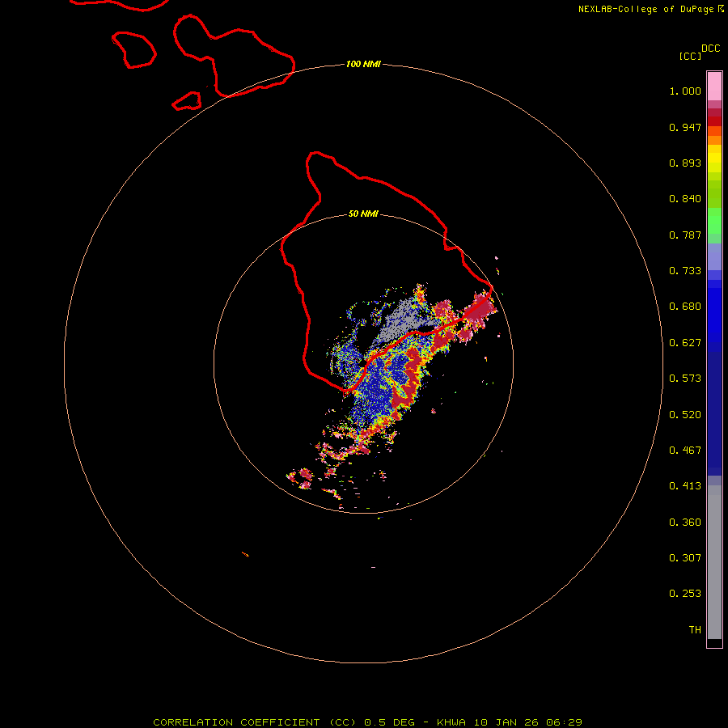Click the 0.360 scale value
The image size is (728, 728).
[x=685, y=523]
